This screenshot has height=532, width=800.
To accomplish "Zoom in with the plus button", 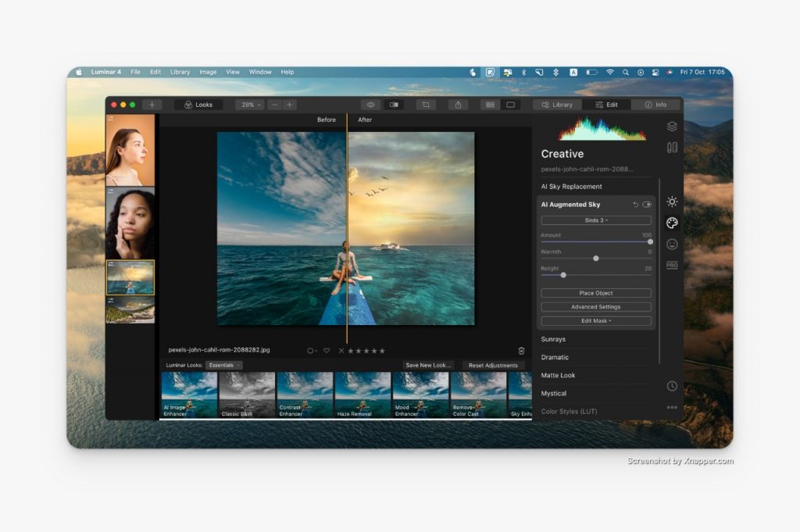I will tap(290, 105).
